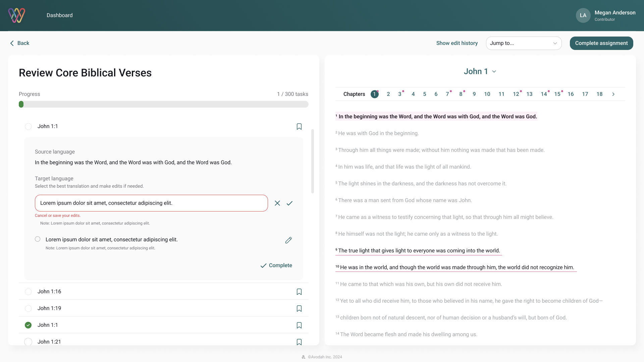The width and height of the screenshot is (644, 362).
Task: Click the X icon to cancel the translation edit
Action: point(277,203)
